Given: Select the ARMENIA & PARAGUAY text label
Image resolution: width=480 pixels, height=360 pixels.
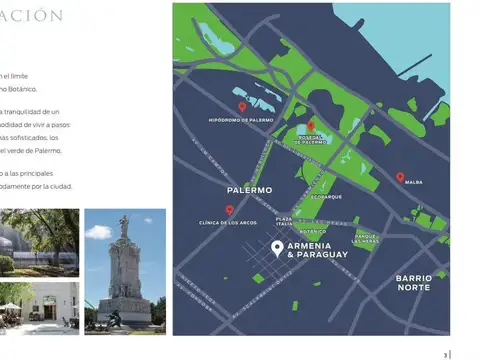Looking at the screenshot, I should (x=318, y=250).
